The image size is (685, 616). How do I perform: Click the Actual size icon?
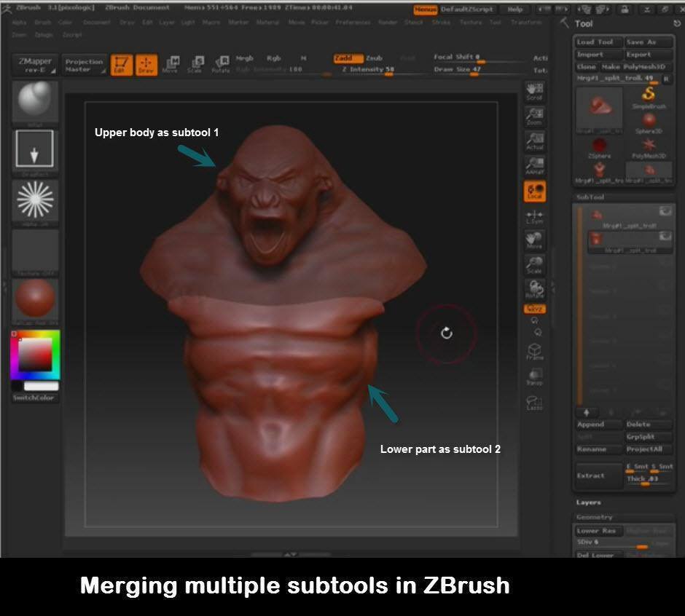click(535, 142)
